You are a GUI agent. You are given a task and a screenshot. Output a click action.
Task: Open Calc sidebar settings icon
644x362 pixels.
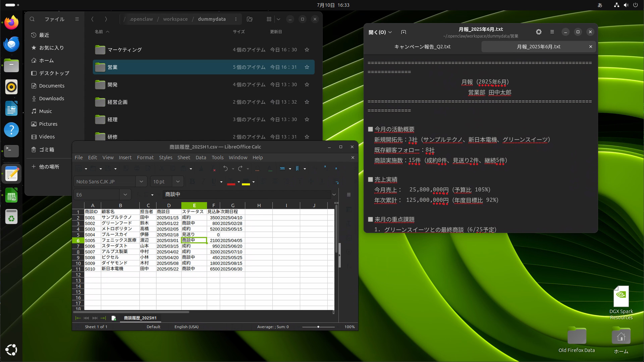click(x=349, y=195)
